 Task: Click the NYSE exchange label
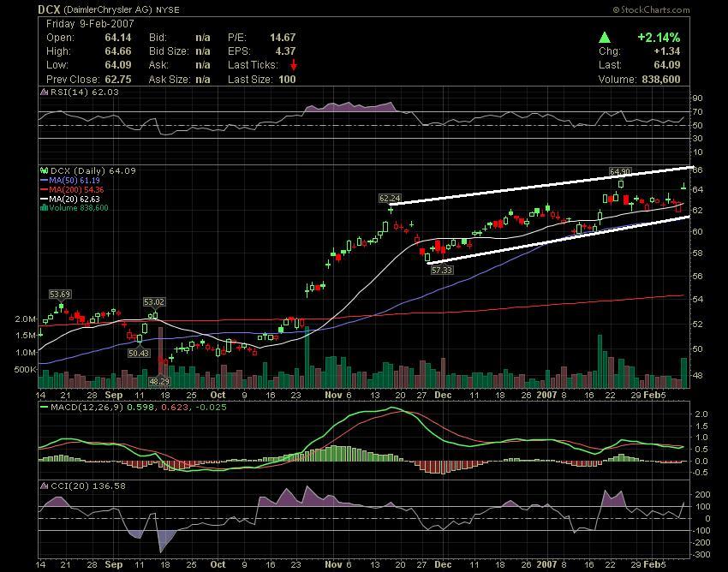pyautogui.click(x=168, y=9)
